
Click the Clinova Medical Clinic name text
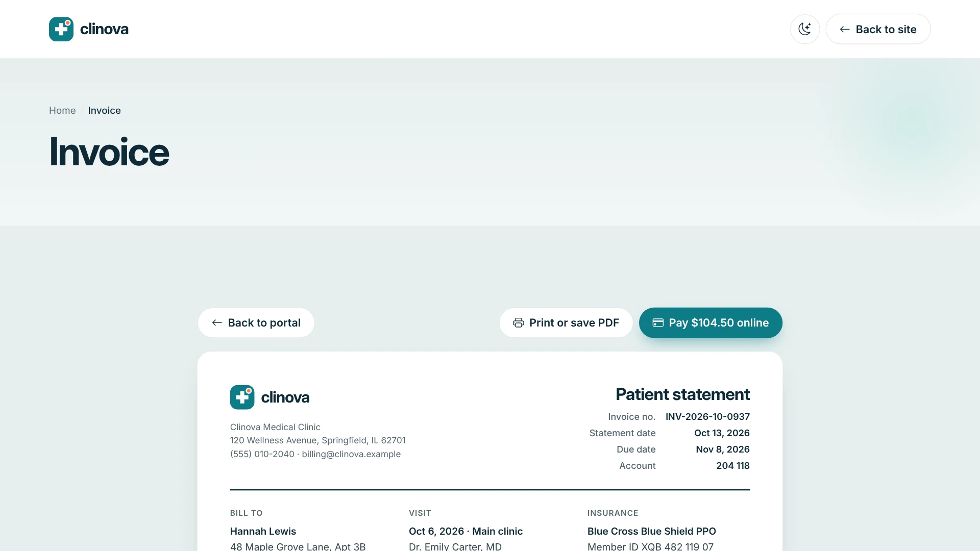(275, 427)
